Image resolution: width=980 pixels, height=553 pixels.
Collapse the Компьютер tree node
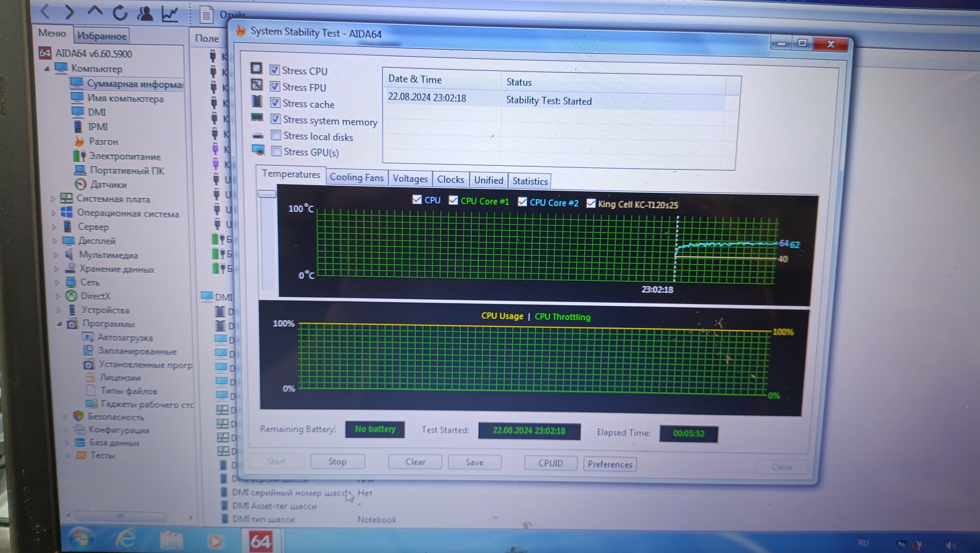[47, 69]
